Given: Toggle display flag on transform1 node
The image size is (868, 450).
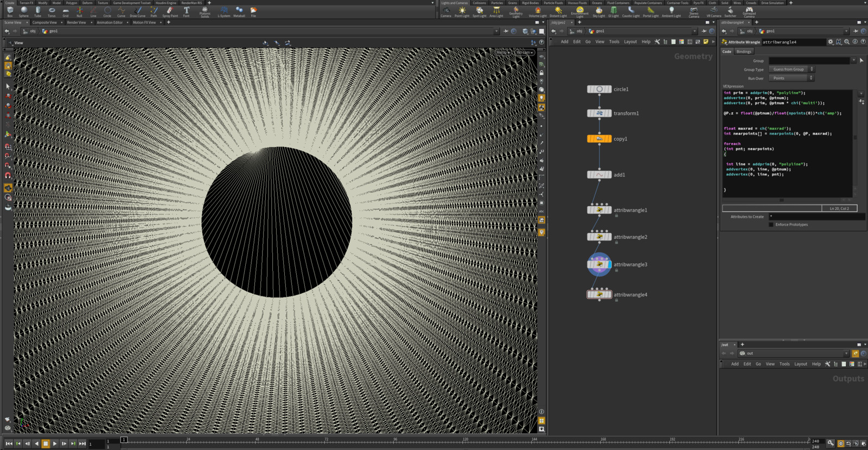Looking at the screenshot, I should coord(609,113).
